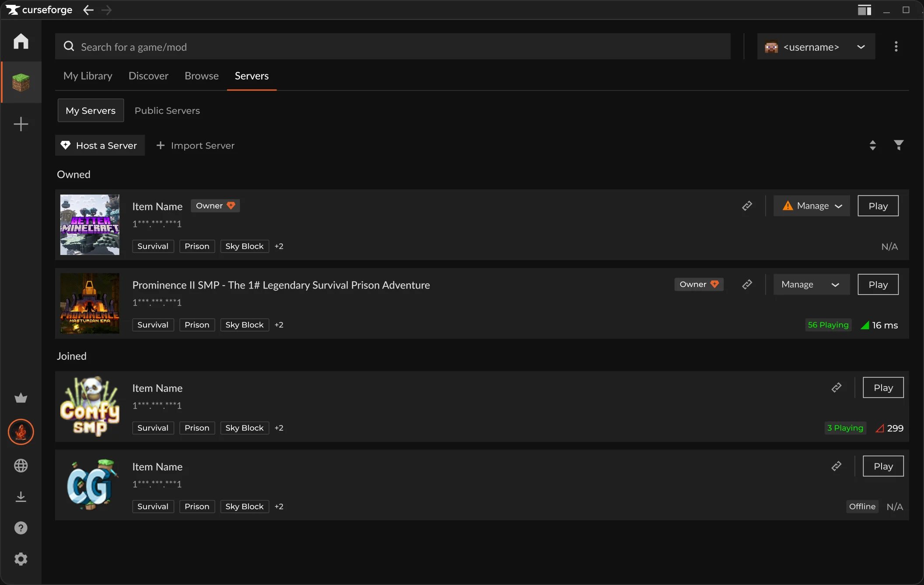
Task: Open the crown premium icon
Action: pyautogui.click(x=21, y=398)
